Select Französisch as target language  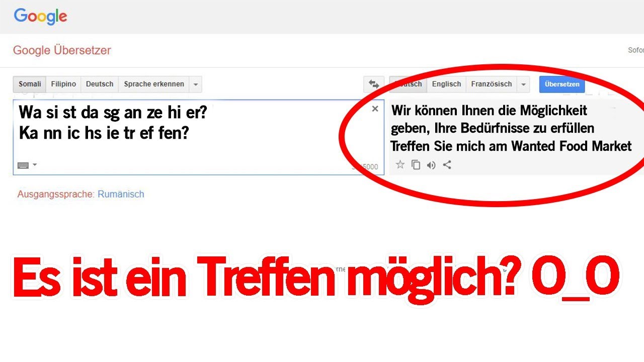492,84
